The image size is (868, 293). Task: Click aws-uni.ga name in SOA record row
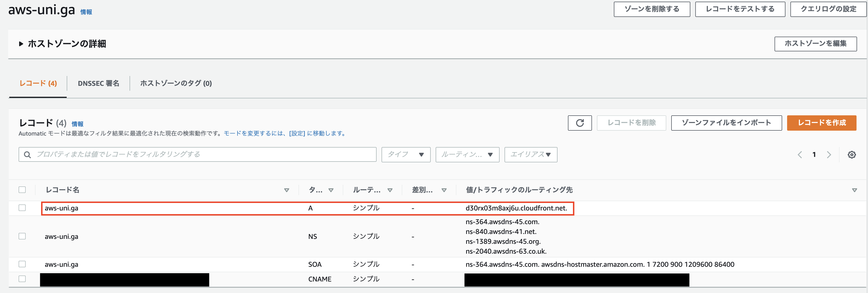click(x=61, y=264)
